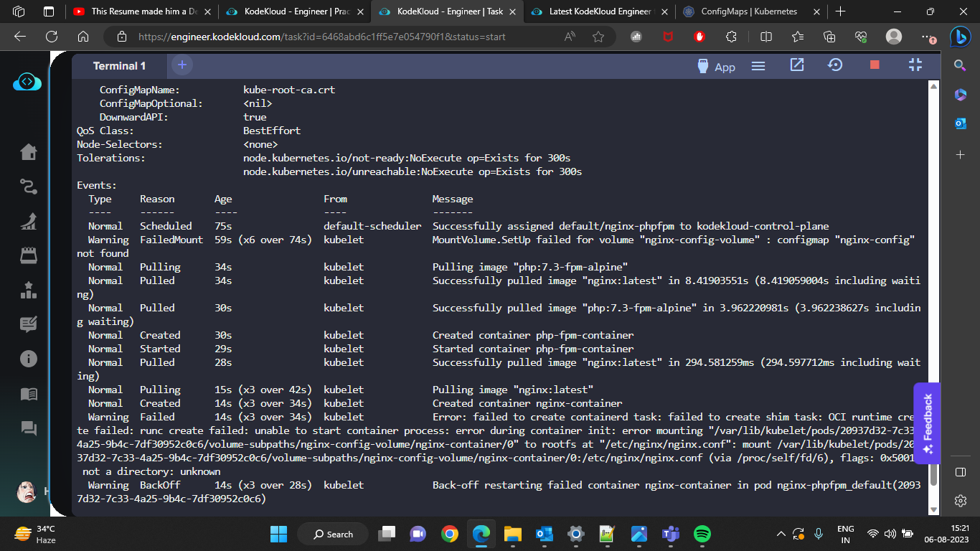This screenshot has width=980, height=551.
Task: Open the chat bubbles sidebar icon
Action: [x=29, y=428]
